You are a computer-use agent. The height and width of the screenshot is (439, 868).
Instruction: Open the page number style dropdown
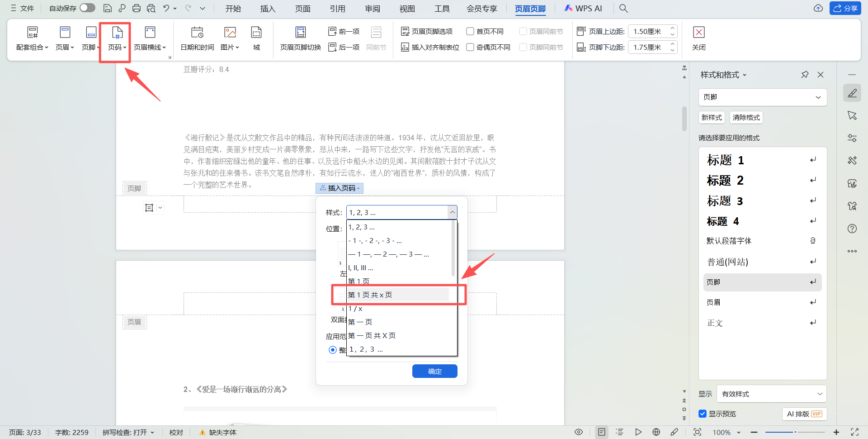click(453, 212)
